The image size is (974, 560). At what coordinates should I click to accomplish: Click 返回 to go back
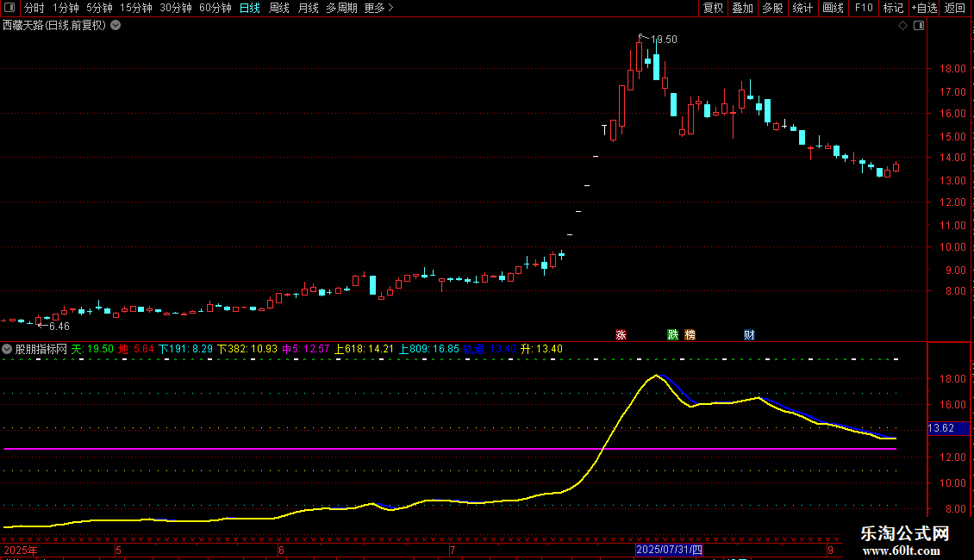[x=955, y=8]
